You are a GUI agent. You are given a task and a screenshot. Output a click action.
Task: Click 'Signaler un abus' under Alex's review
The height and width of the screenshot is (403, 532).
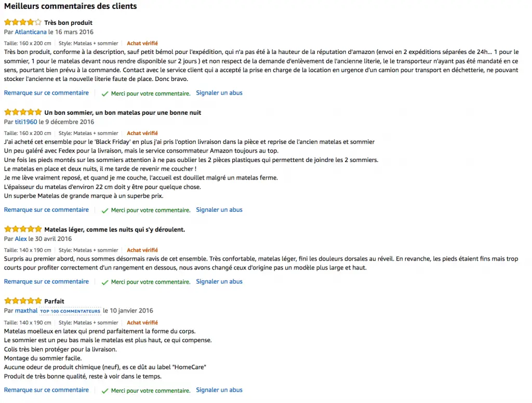click(219, 281)
